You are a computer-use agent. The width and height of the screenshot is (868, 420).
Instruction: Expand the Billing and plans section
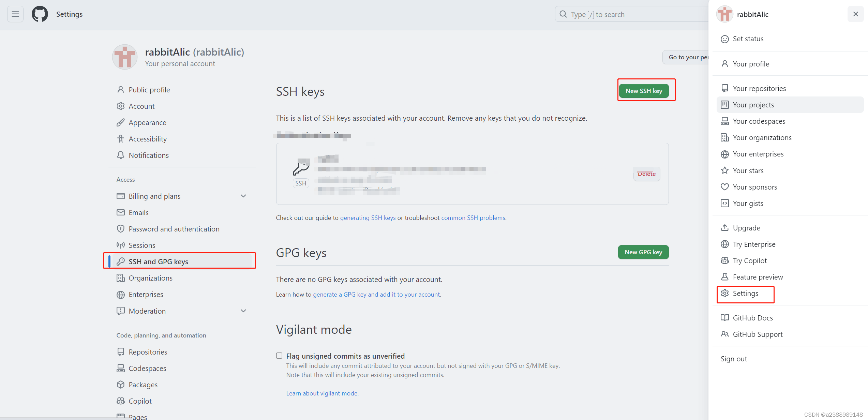(243, 196)
